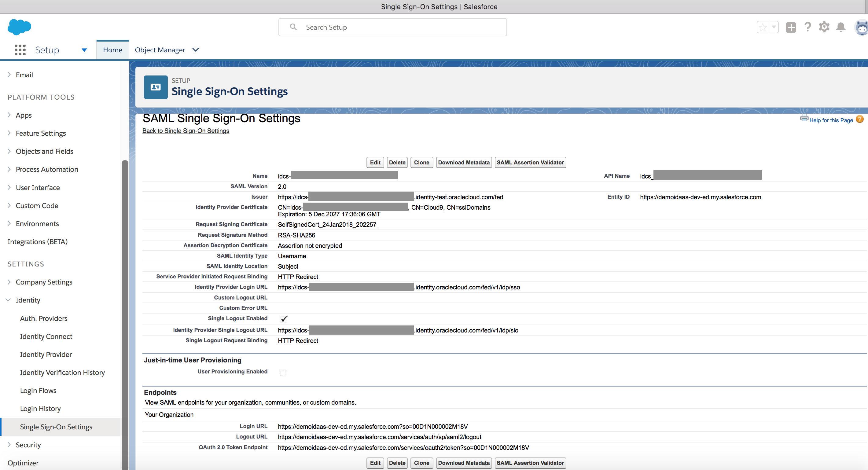Expand the Company Settings section
The height and width of the screenshot is (470, 868).
click(x=9, y=282)
